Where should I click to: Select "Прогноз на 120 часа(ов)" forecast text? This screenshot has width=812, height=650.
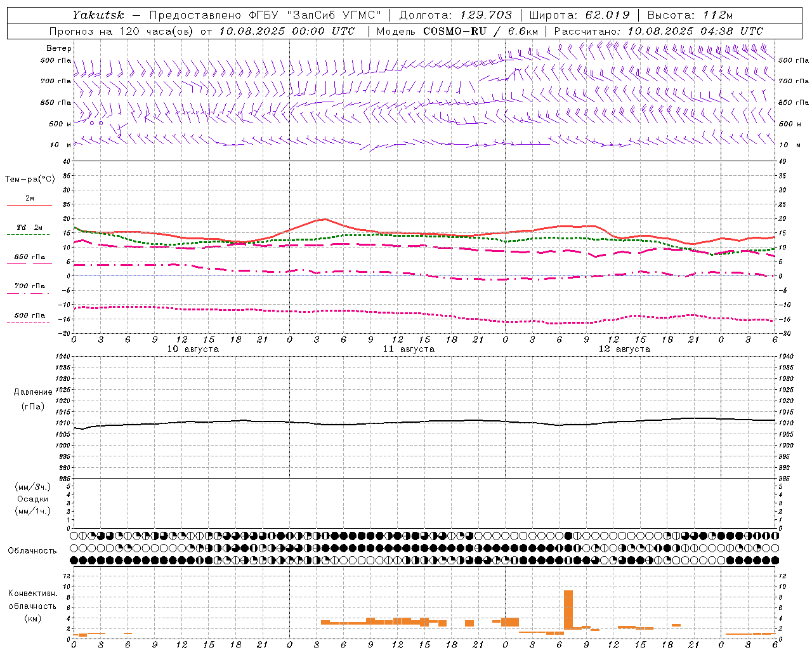click(x=122, y=31)
